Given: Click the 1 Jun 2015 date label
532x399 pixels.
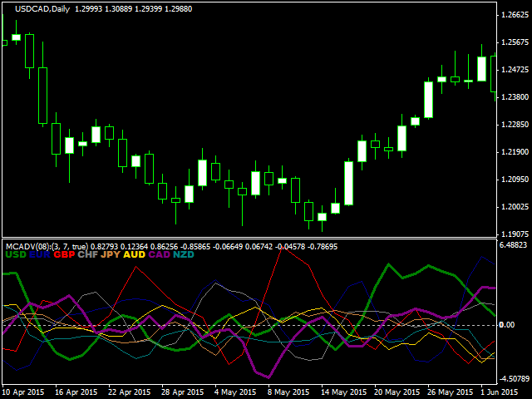Looking at the screenshot, I should 500,392.
